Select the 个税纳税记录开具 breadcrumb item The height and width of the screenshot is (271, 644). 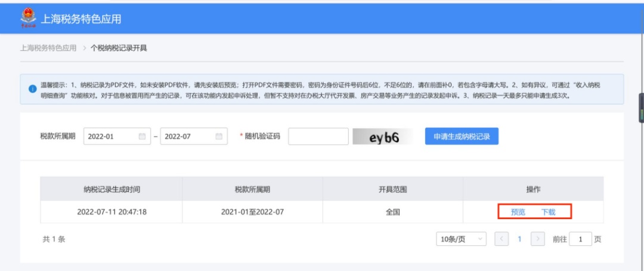pyautogui.click(x=119, y=48)
